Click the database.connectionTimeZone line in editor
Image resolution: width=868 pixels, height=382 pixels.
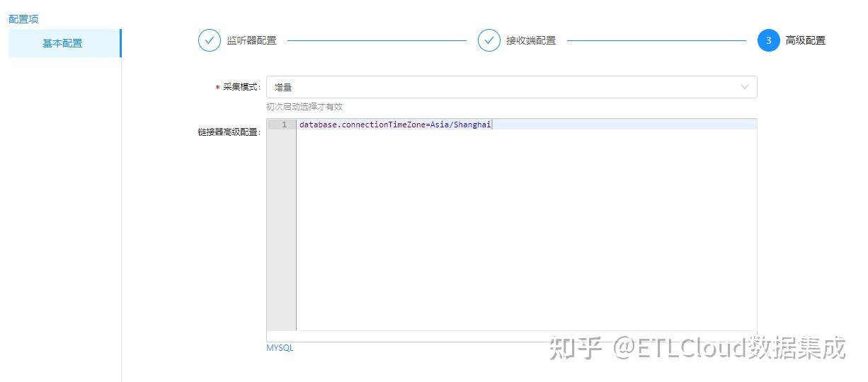coord(395,125)
